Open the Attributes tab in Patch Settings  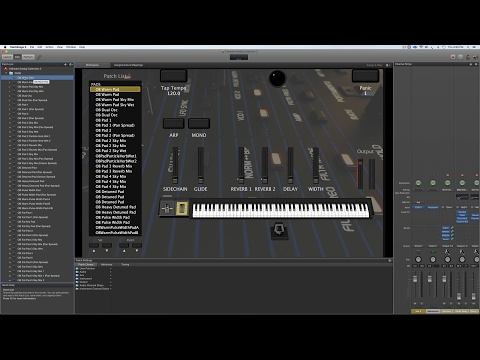point(107,264)
